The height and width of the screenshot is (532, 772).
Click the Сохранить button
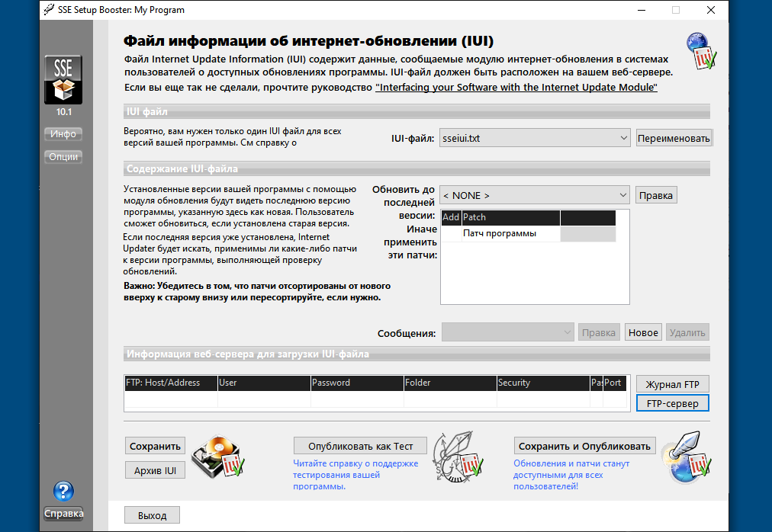click(x=155, y=446)
